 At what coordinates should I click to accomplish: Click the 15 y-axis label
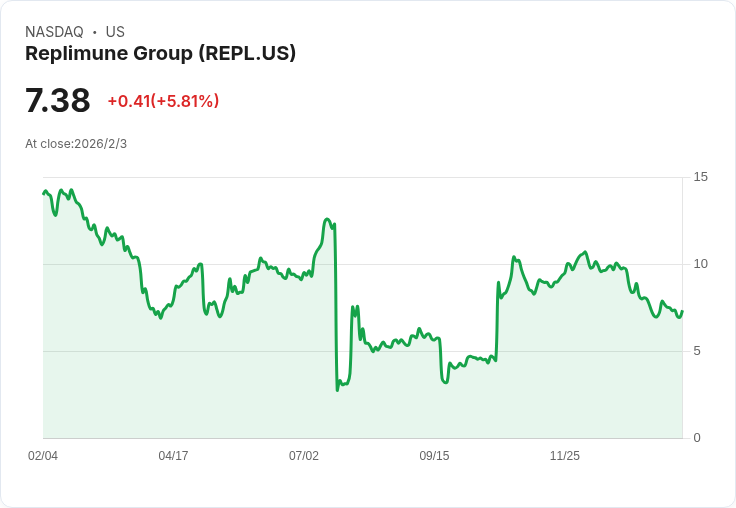tap(700, 177)
